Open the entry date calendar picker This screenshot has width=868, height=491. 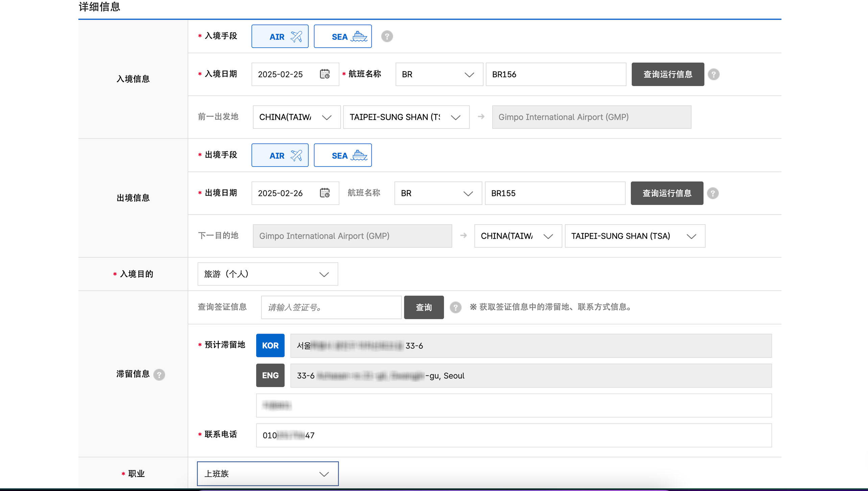(x=324, y=74)
